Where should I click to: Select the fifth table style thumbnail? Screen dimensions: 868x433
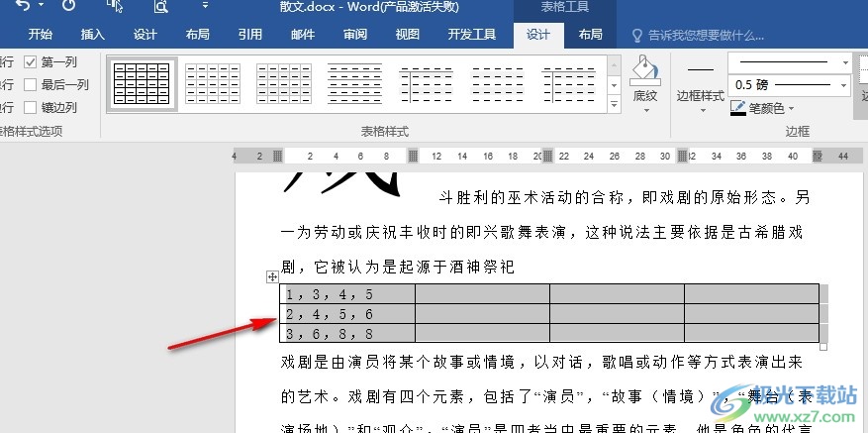pyautogui.click(x=427, y=84)
